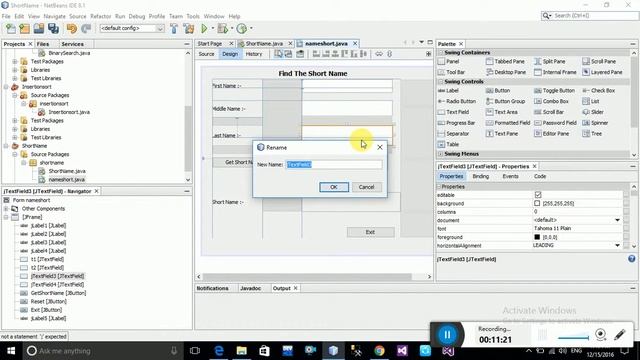Pick the Combo Box component in Palette
Viewport: 640px width, 360px height.
tap(551, 101)
